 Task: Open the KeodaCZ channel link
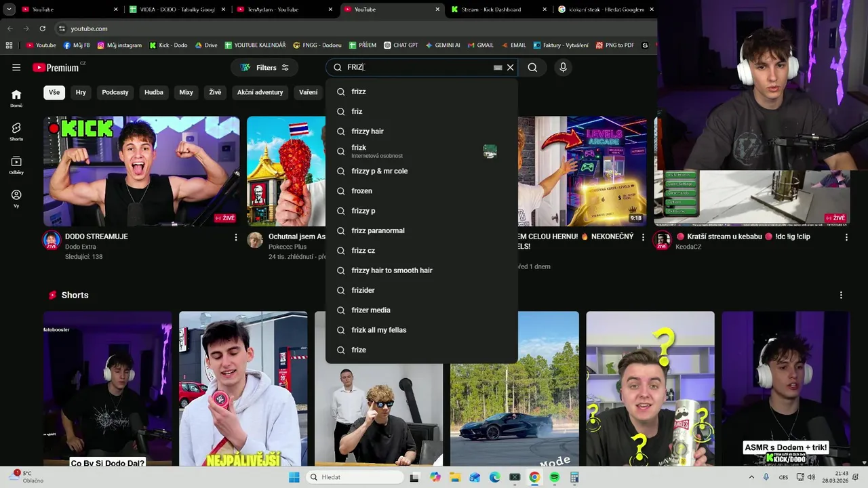(688, 247)
